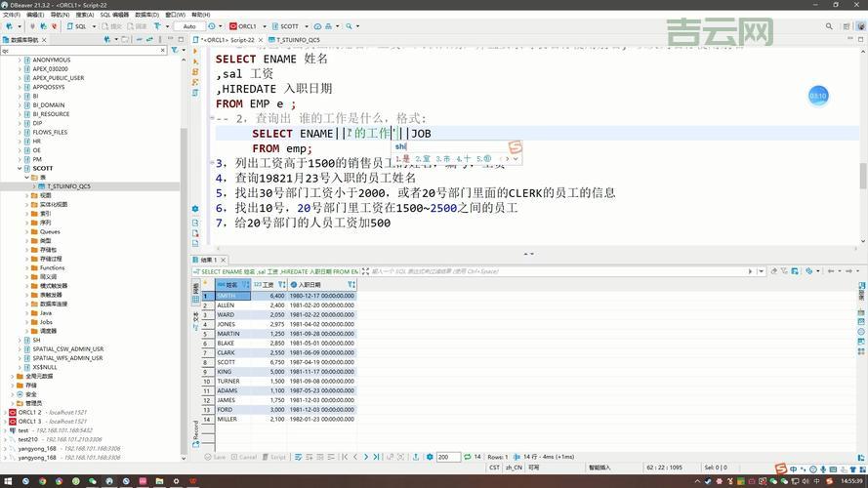Open the new connection plug icon
The height and width of the screenshot is (488, 868).
click(x=9, y=26)
